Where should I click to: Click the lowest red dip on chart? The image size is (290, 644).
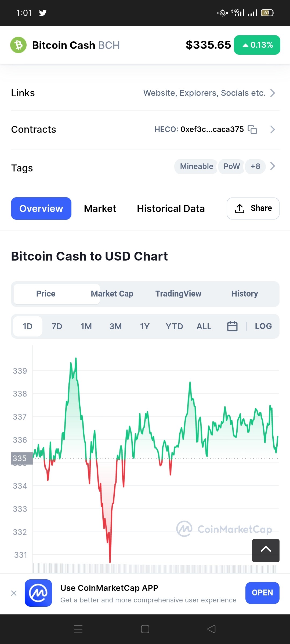click(110, 561)
